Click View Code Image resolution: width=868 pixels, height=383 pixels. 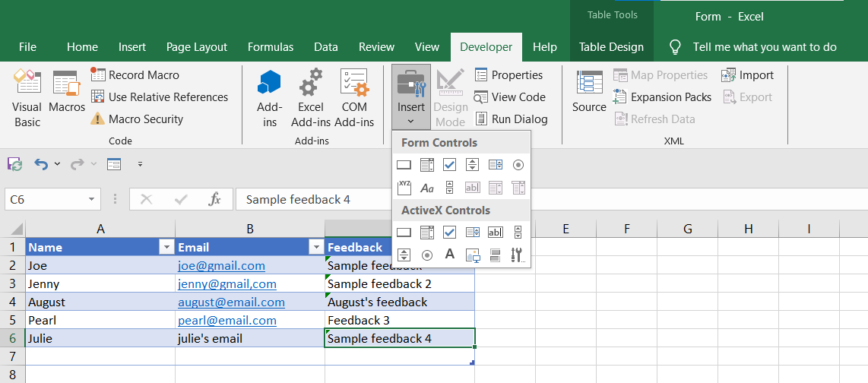pyautogui.click(x=511, y=97)
